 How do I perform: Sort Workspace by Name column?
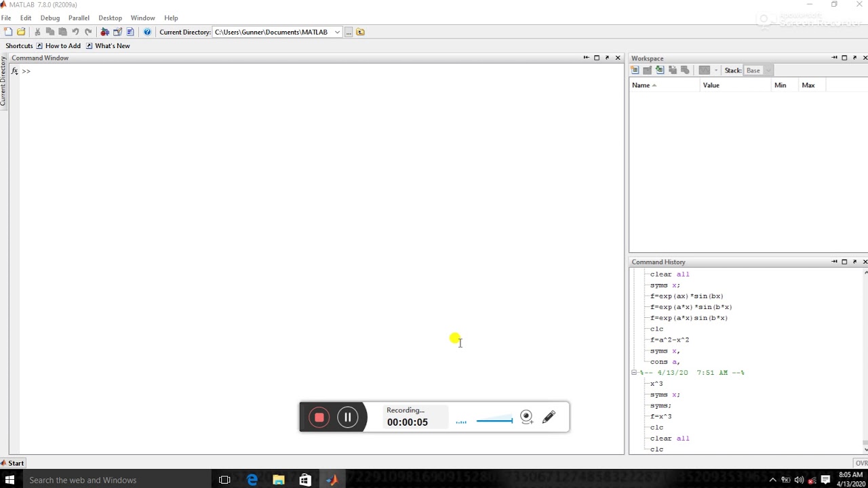(665, 85)
